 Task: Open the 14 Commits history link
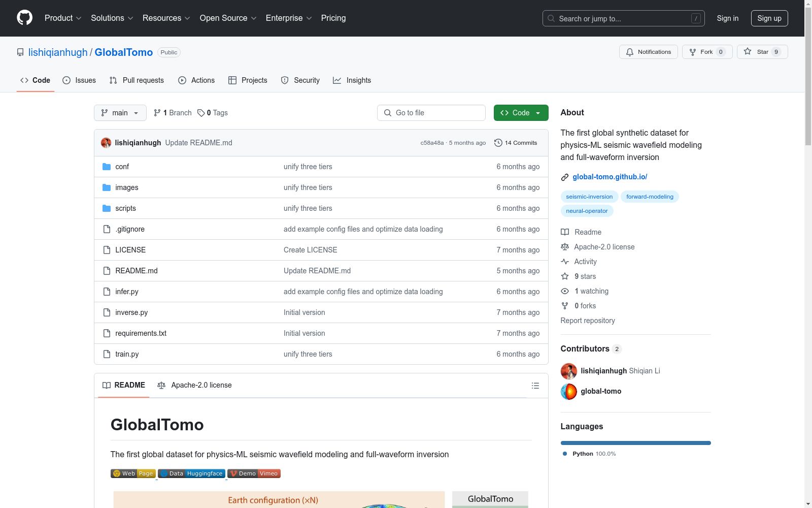(x=516, y=143)
